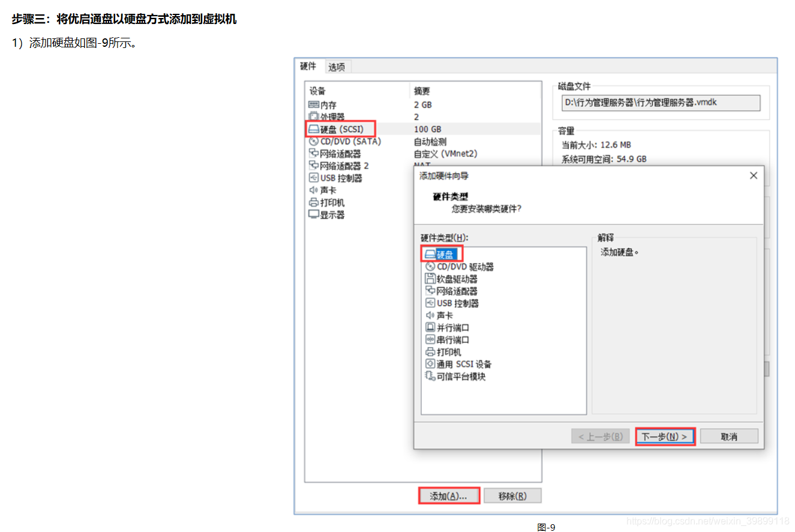The image size is (795, 532).
Task: Click the 磁盘文件 path field
Action: click(661, 103)
